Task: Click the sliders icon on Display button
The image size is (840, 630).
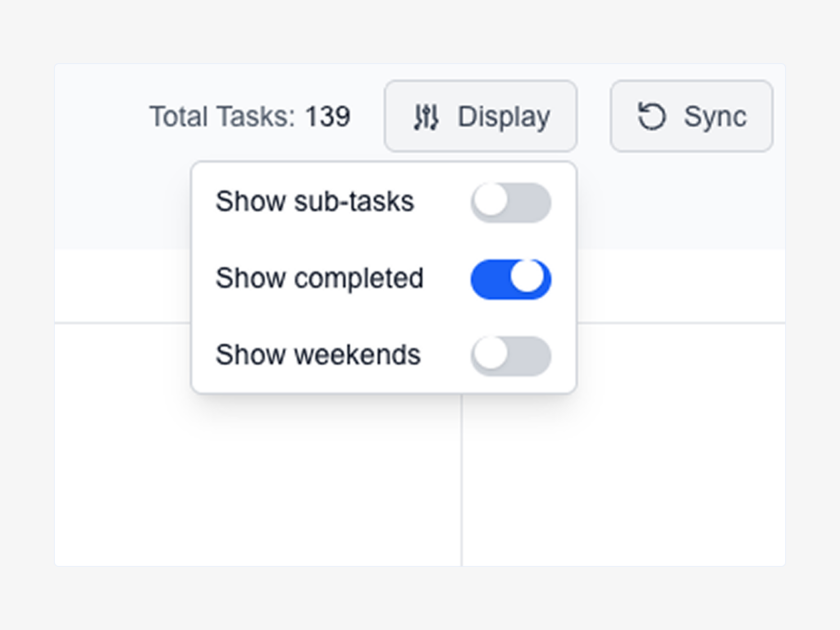Action: pyautogui.click(x=426, y=117)
